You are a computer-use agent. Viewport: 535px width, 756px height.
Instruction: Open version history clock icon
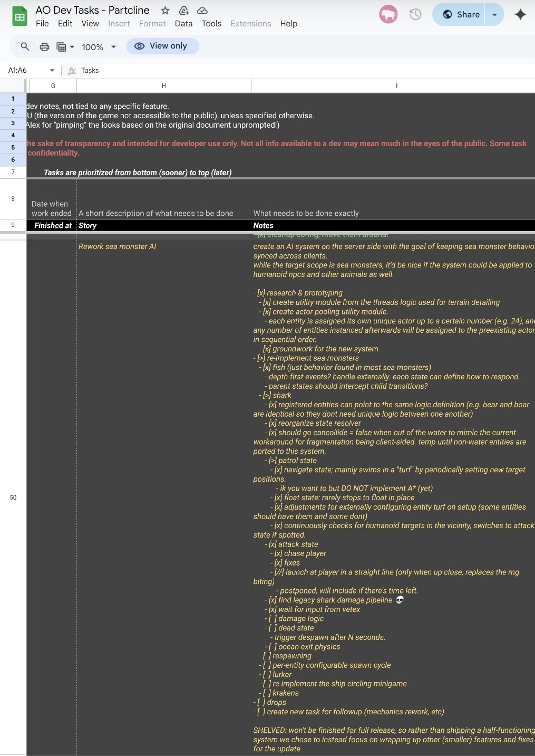coord(415,15)
